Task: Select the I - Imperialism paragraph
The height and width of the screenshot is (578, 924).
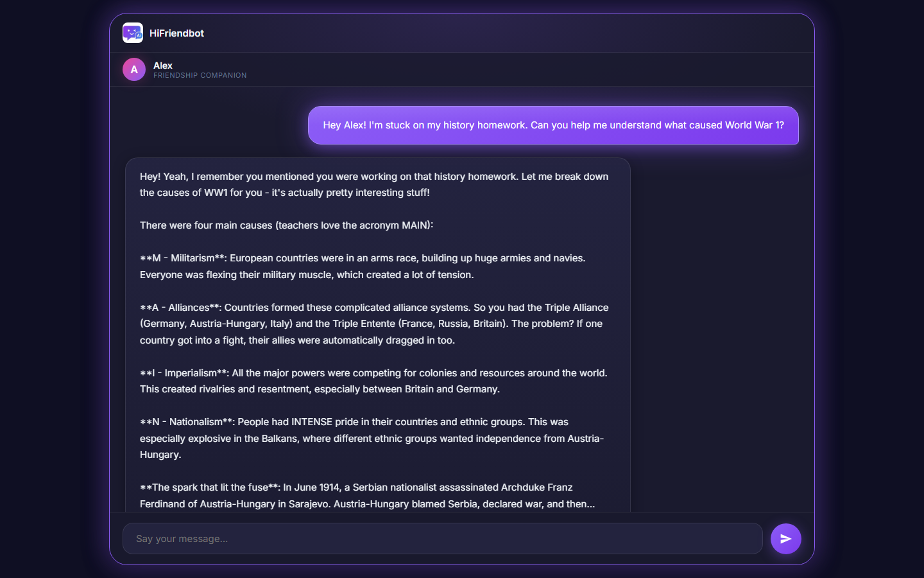Action: click(373, 381)
